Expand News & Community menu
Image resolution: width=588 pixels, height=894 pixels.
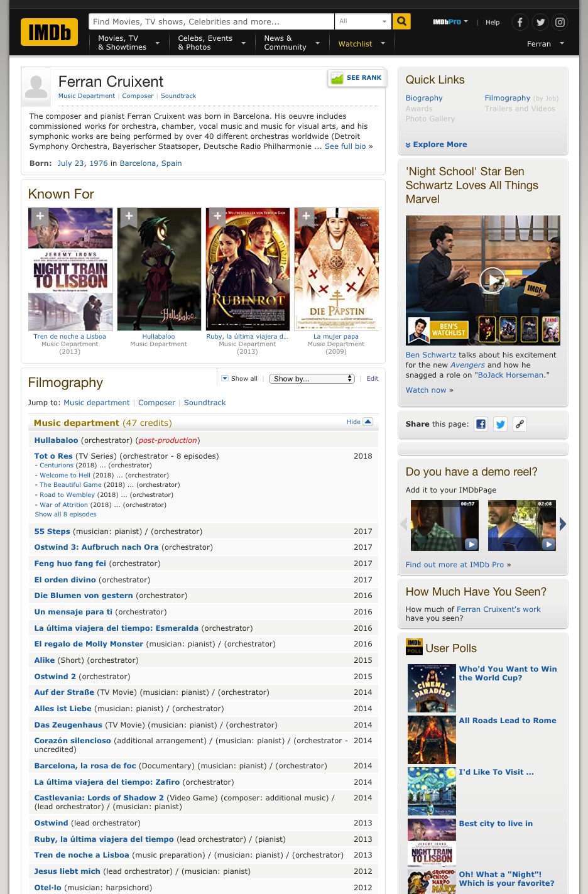point(291,43)
